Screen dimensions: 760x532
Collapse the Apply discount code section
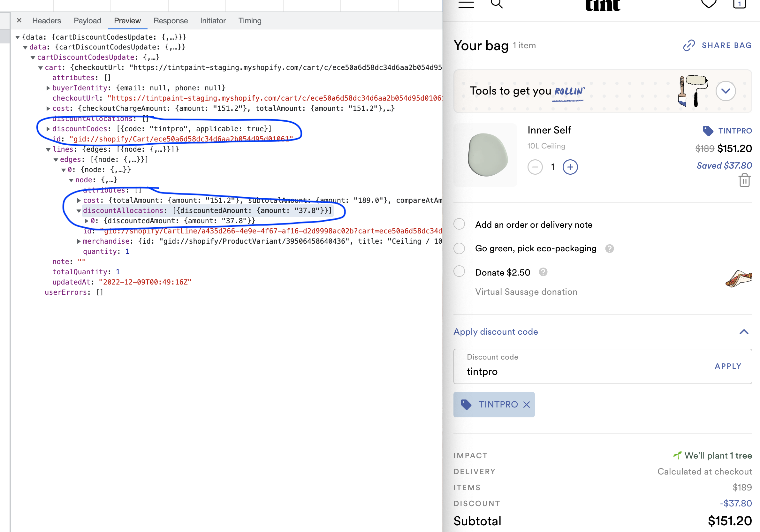(744, 332)
